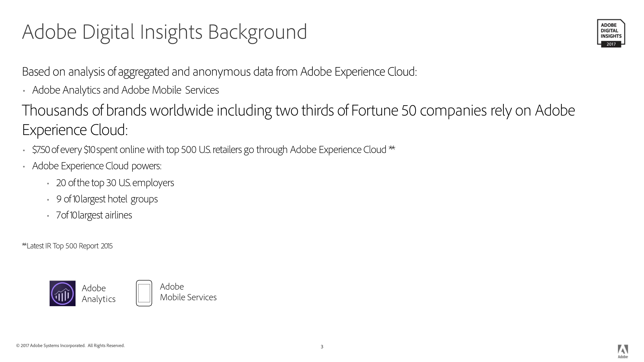The height and width of the screenshot is (362, 644).
Task: Click the "Adobe Mobile Services" label text
Action: 188,292
